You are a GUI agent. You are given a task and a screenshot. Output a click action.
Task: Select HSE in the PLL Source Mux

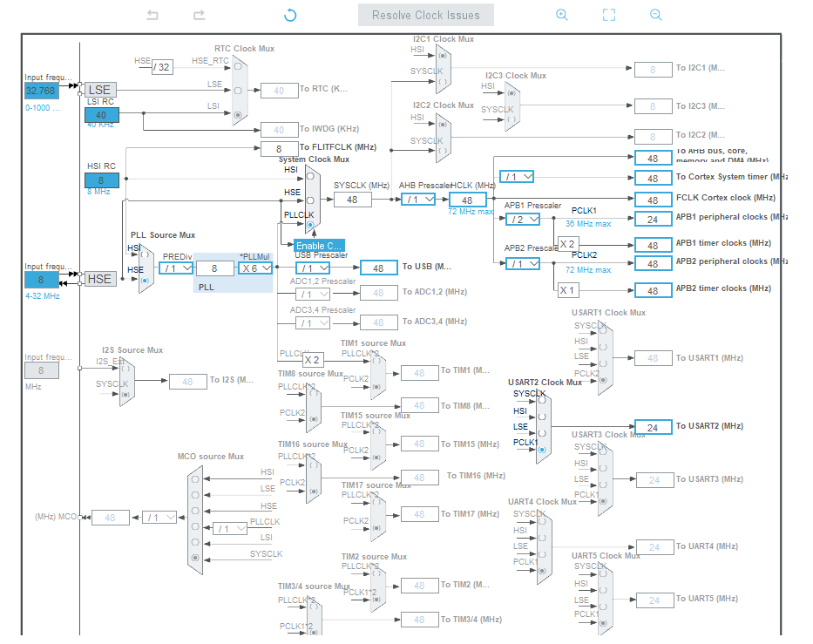tap(145, 279)
